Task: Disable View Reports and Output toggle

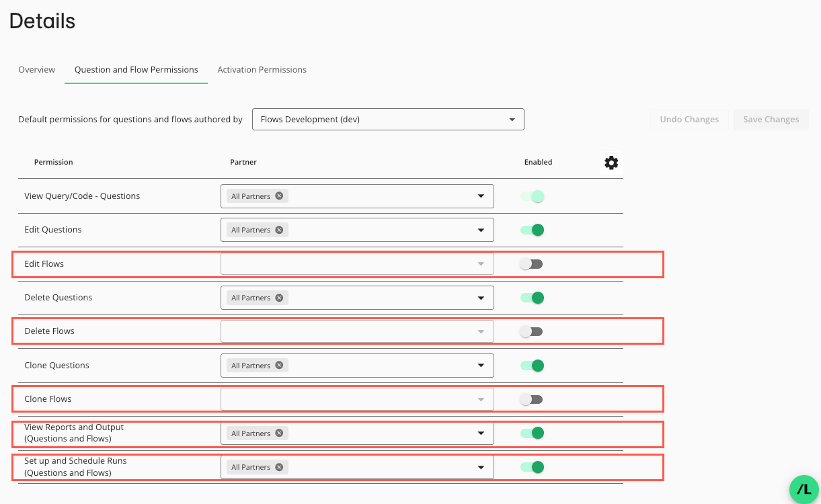Action: (532, 433)
